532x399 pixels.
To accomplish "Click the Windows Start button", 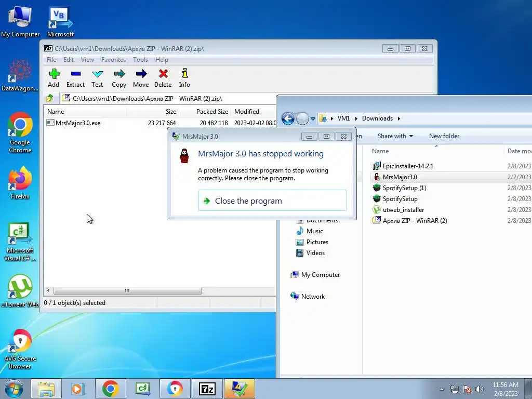I will [14, 389].
